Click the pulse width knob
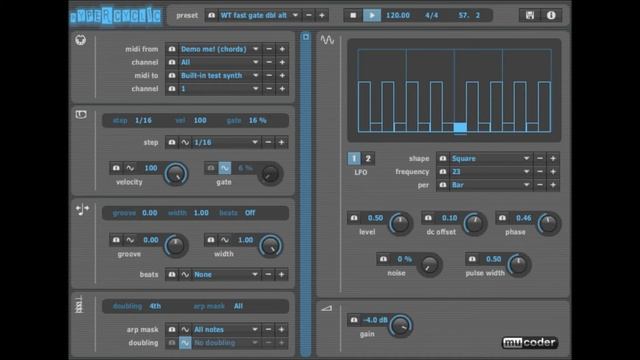 [x=518, y=265]
